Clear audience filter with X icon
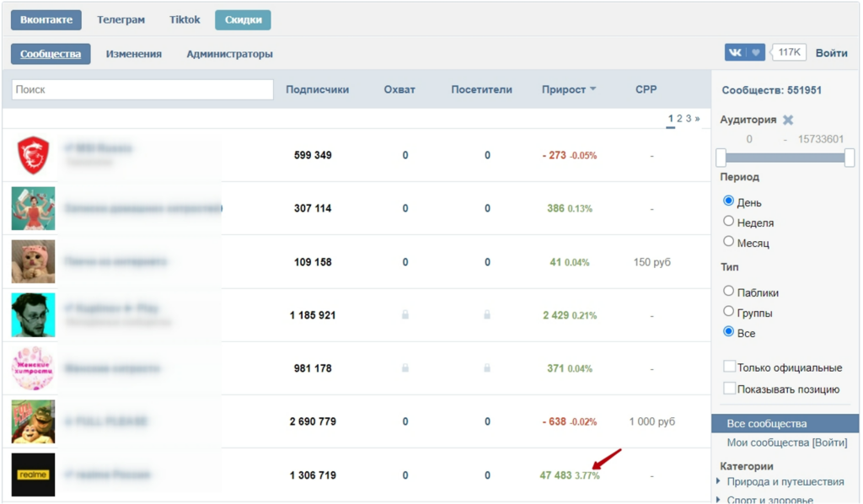The image size is (863, 504). coord(788,120)
